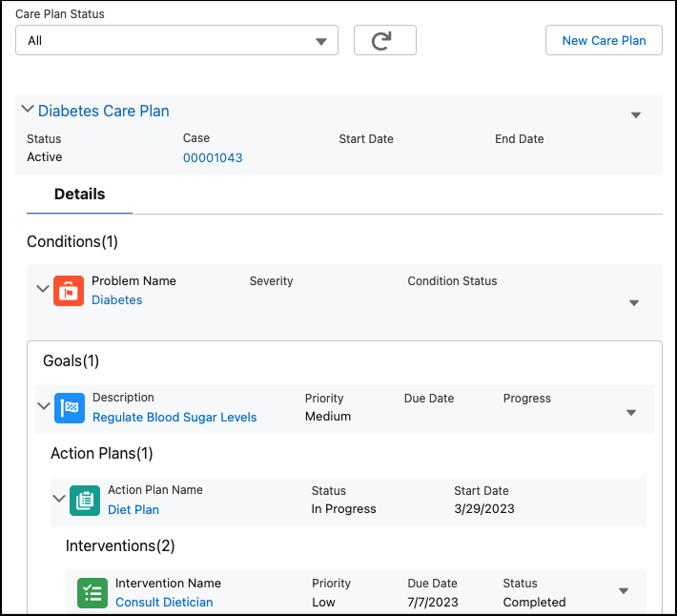Open the Care Plan Status dropdown
The width and height of the screenshot is (677, 616).
[176, 40]
